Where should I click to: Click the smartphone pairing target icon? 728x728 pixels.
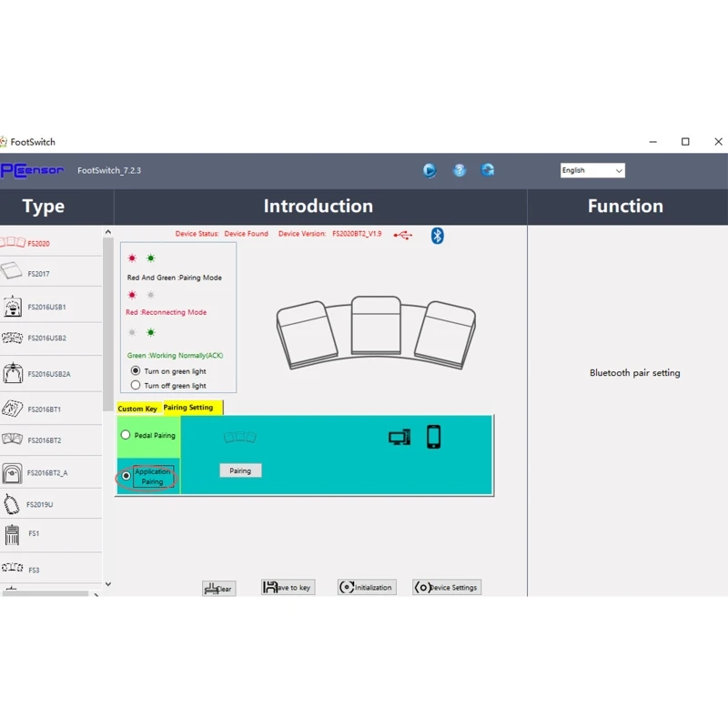(x=433, y=437)
